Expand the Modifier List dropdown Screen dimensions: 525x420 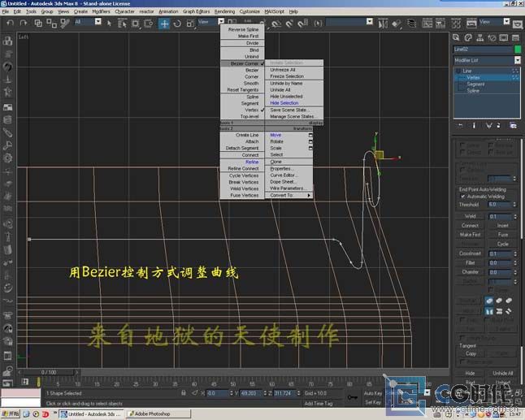(518, 60)
